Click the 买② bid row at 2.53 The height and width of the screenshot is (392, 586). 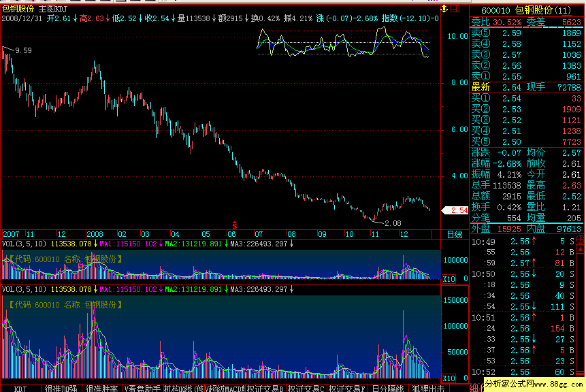click(526, 109)
